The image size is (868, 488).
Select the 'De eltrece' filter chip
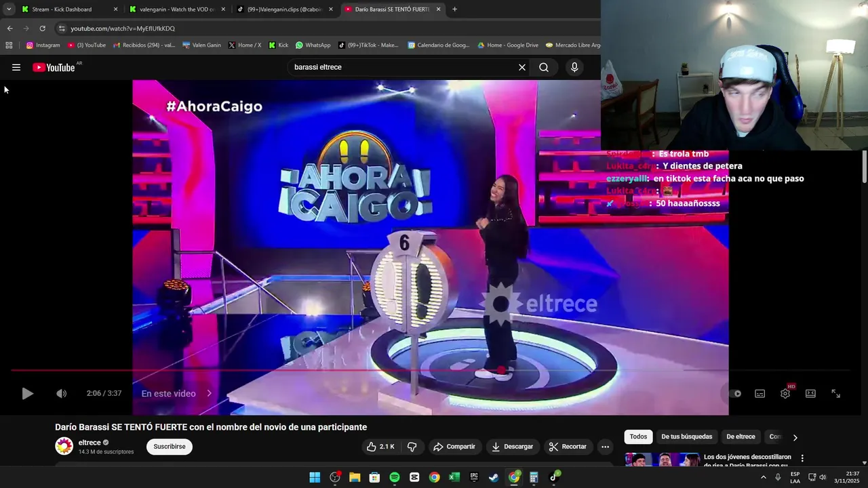pos(741,437)
